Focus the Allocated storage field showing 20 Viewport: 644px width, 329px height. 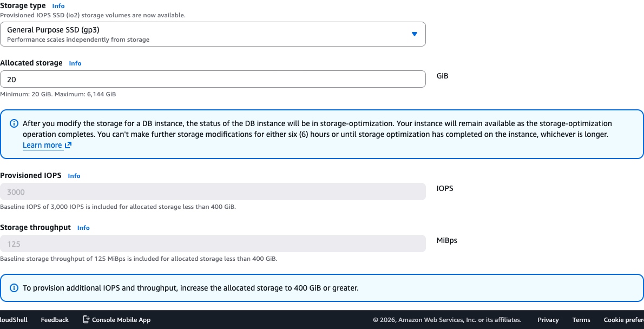pyautogui.click(x=213, y=79)
